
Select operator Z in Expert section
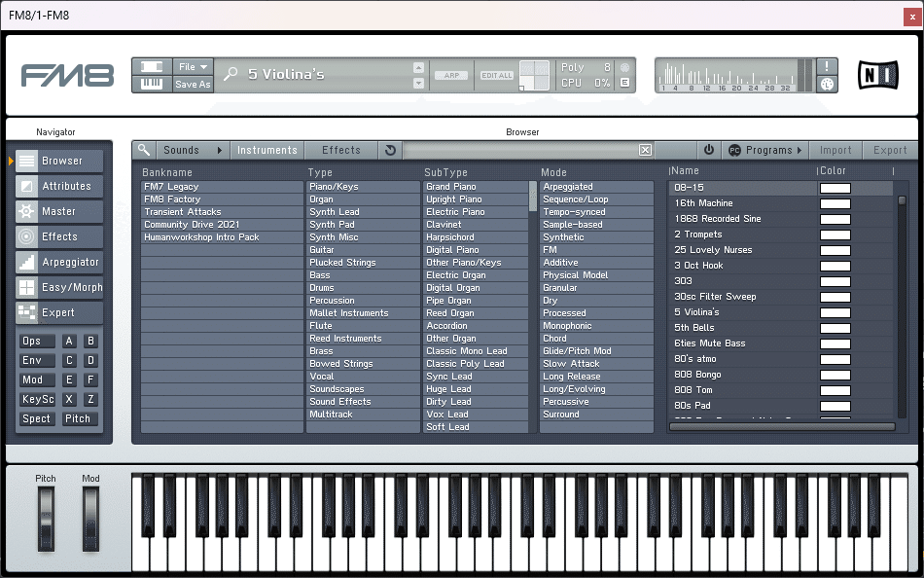tap(90, 399)
